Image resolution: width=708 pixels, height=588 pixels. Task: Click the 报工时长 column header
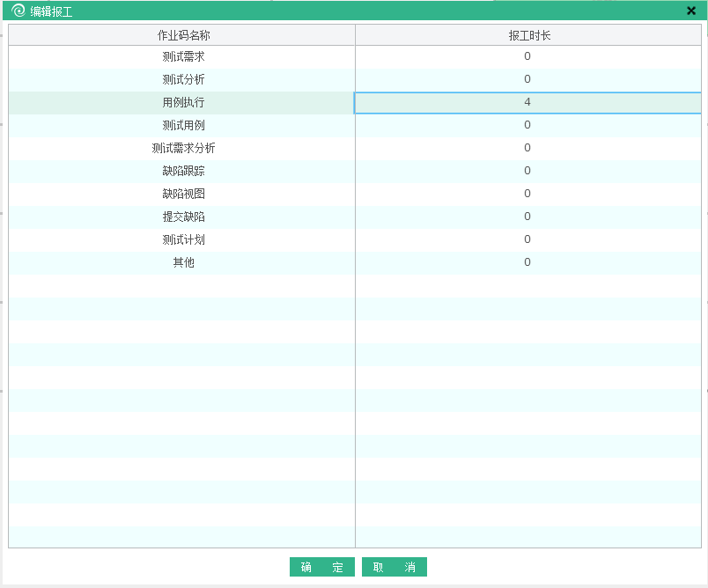(x=528, y=35)
